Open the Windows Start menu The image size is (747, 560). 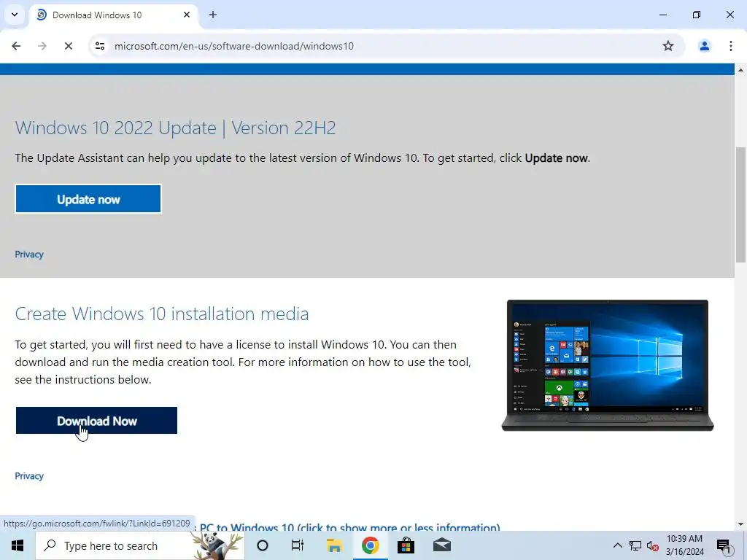point(18,545)
